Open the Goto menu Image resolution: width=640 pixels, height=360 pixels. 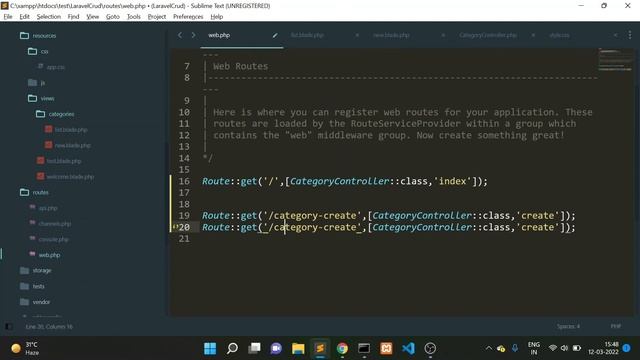[x=113, y=17]
